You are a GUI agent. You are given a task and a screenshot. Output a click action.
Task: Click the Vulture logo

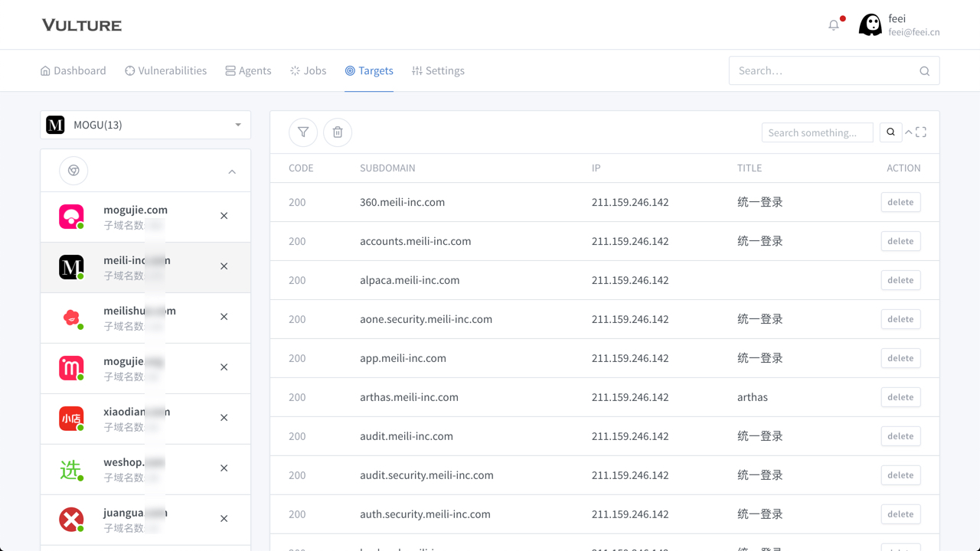point(82,25)
